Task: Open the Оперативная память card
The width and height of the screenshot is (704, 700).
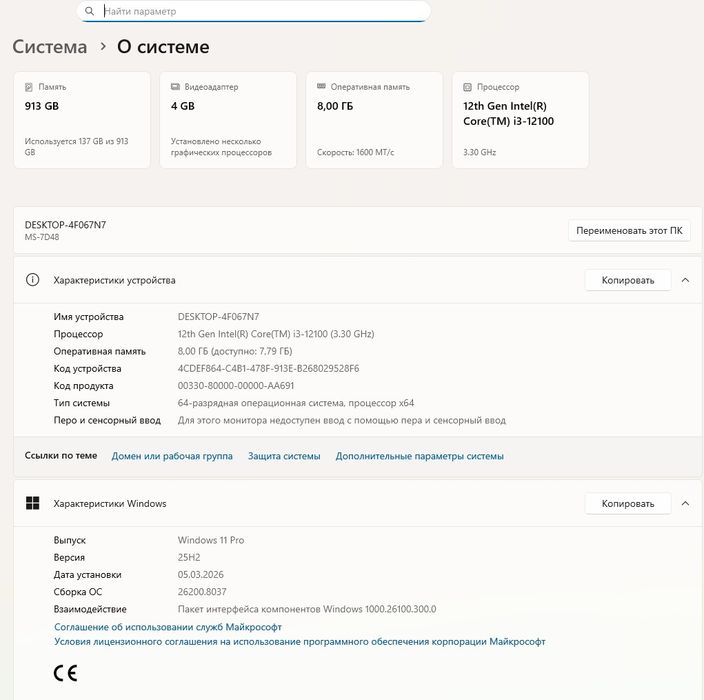Action: pos(374,120)
